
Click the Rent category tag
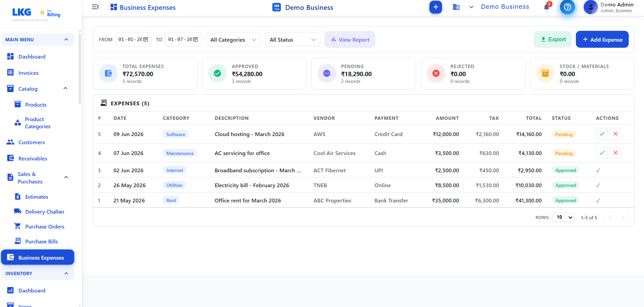(x=171, y=200)
